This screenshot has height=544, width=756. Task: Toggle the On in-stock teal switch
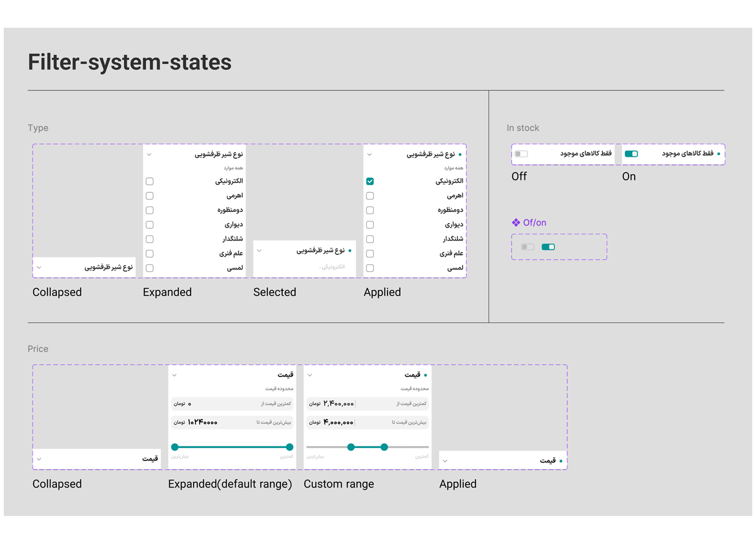tap(631, 154)
